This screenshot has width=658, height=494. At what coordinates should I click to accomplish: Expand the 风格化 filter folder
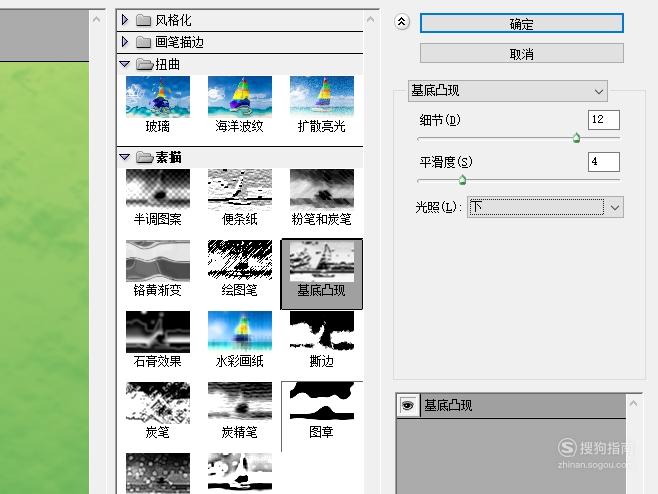tap(125, 20)
